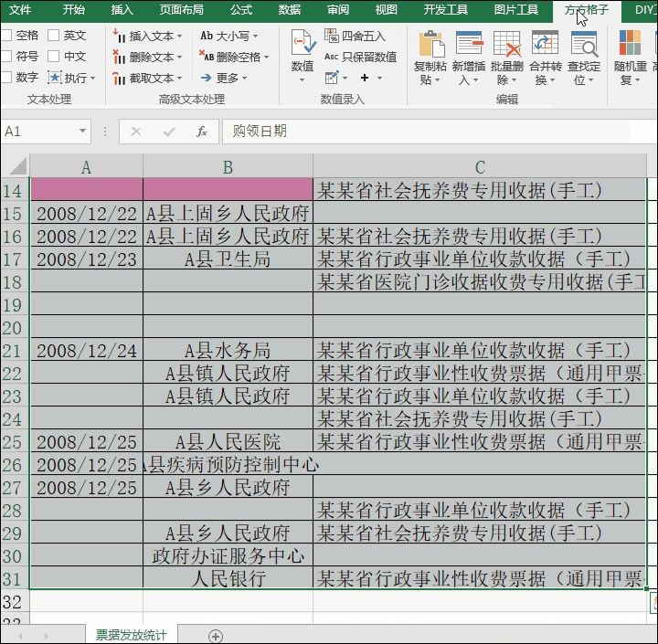The width and height of the screenshot is (658, 644).
Task: Switch to the 开发工具 tab
Action: coord(446,9)
